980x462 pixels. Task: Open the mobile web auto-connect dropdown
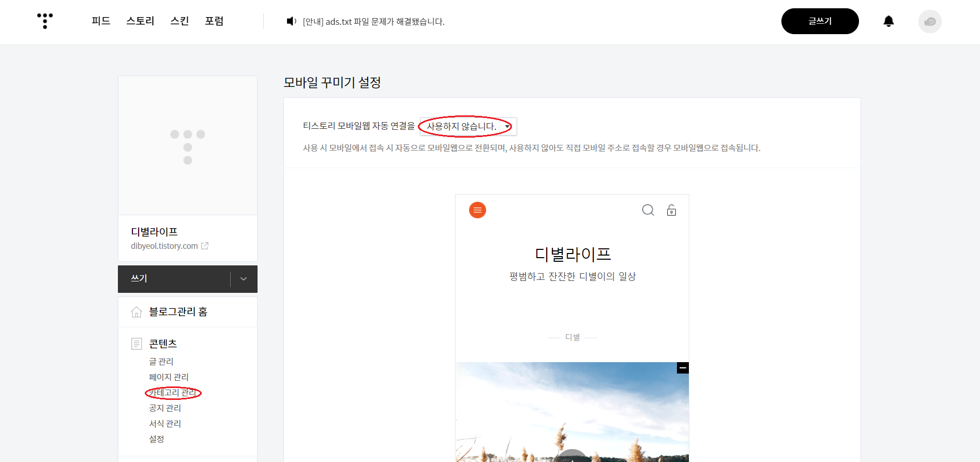coord(468,126)
